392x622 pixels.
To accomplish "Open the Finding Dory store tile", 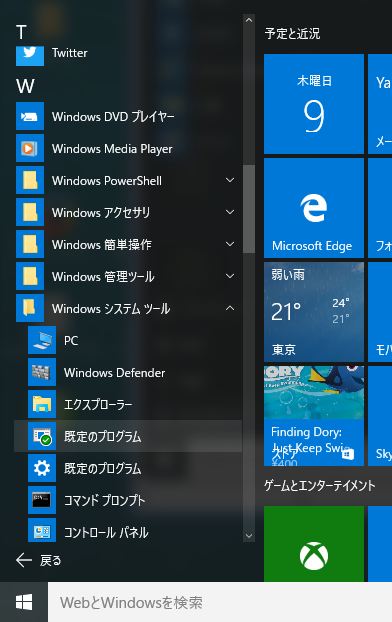I will (314, 416).
